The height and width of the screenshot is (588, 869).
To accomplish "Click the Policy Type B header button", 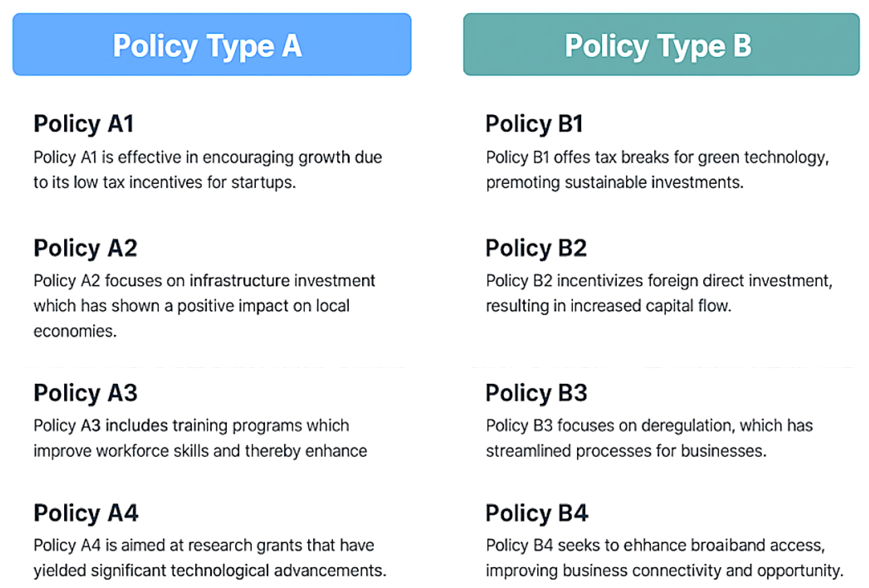I will click(661, 45).
